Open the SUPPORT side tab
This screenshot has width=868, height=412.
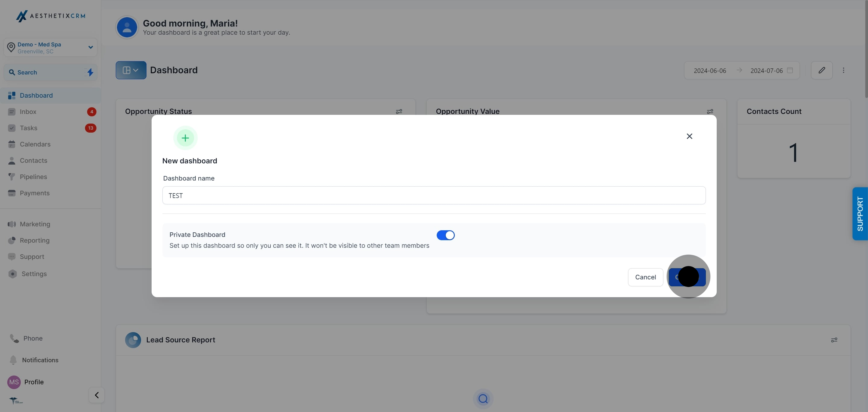(860, 214)
